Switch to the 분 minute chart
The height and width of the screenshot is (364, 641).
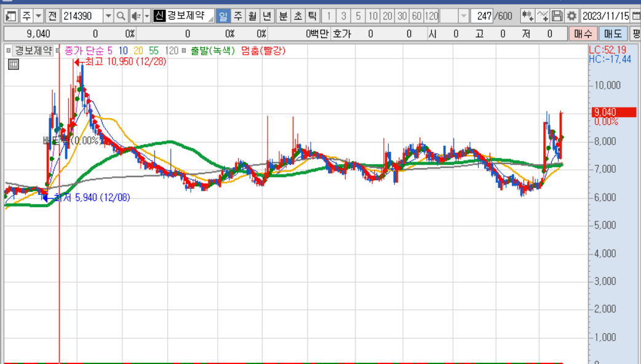(x=283, y=17)
